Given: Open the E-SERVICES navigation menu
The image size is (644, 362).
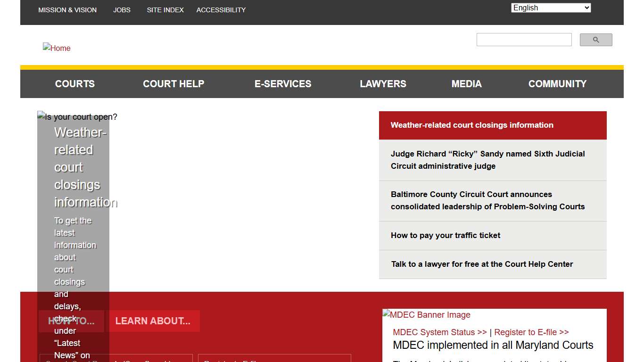Looking at the screenshot, I should (x=283, y=83).
